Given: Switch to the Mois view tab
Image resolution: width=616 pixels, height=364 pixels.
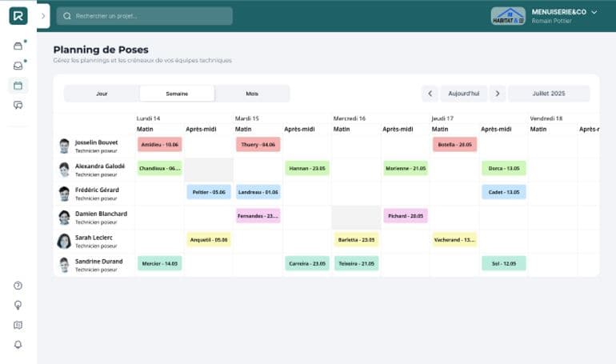Looking at the screenshot, I should click(252, 94).
